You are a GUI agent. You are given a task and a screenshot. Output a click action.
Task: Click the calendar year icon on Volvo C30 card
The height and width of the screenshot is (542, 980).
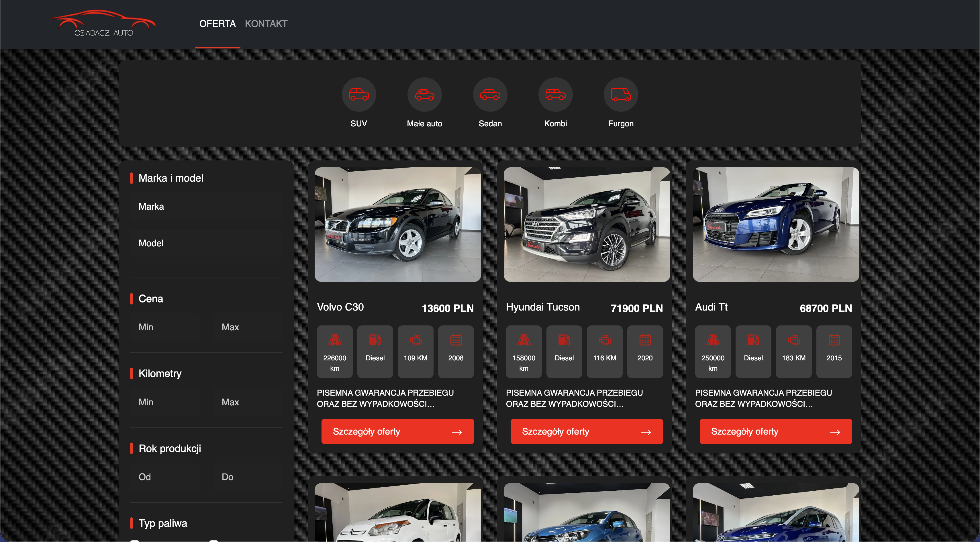(456, 340)
